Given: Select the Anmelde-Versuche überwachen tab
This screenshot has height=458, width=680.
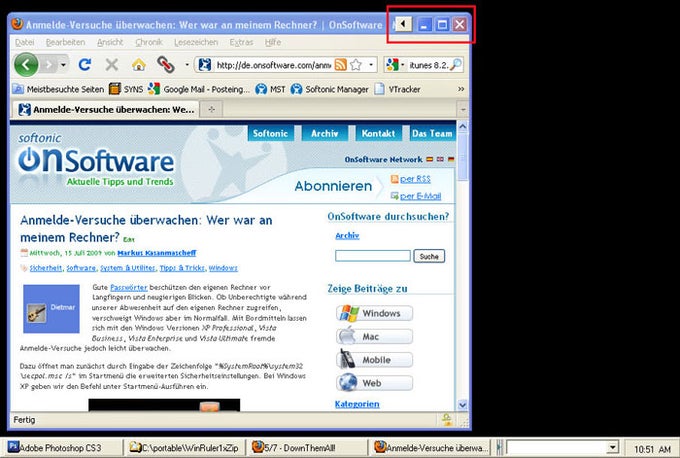Looking at the screenshot, I should [x=105, y=109].
